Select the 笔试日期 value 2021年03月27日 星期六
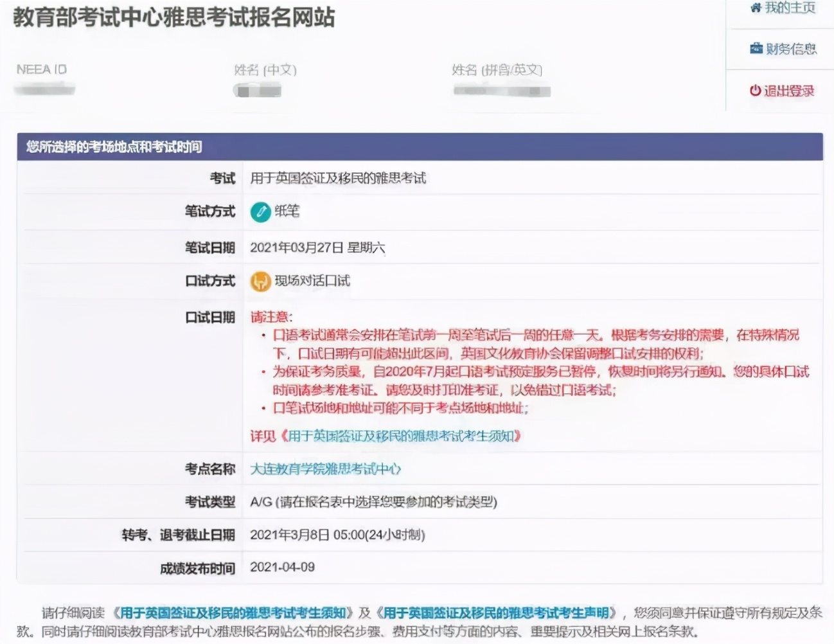The width and height of the screenshot is (834, 644). 317,247
